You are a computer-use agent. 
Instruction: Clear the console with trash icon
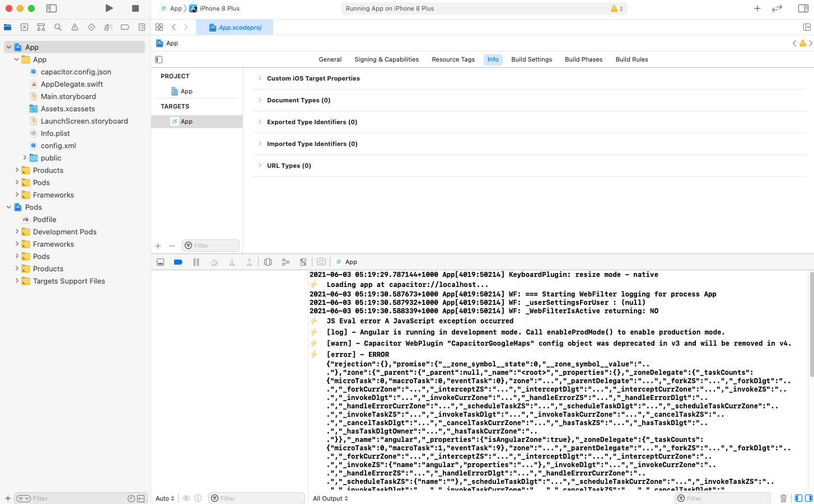click(x=783, y=498)
